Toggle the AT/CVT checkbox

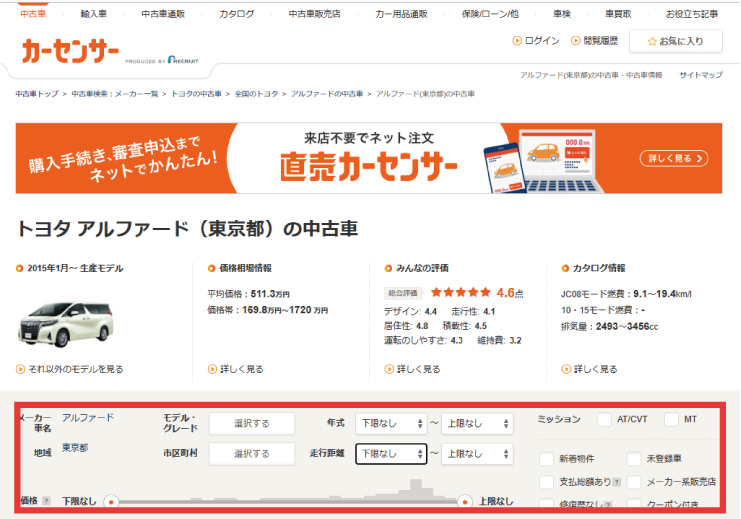604,419
